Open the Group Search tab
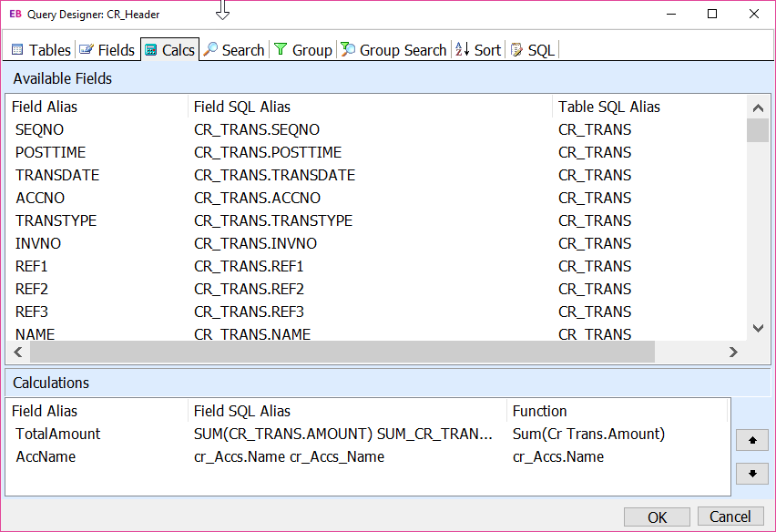Screen dimensions: 776x532 coord(393,50)
